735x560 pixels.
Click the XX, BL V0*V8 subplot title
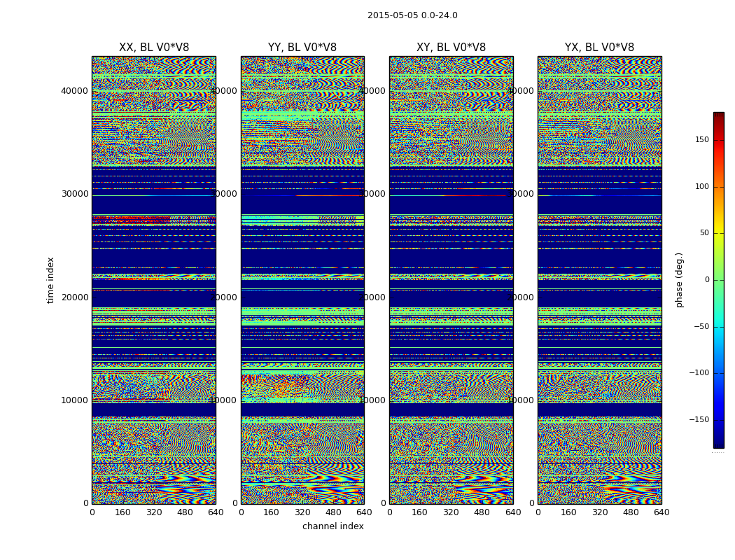[154, 48]
